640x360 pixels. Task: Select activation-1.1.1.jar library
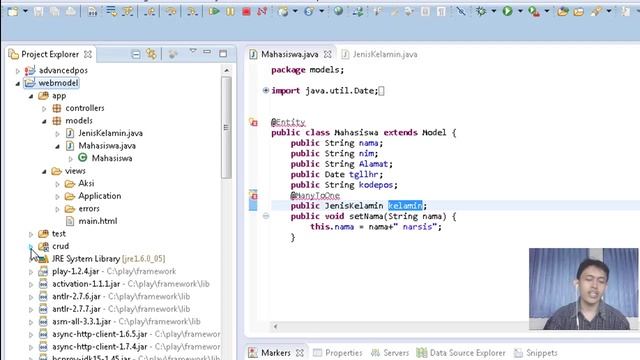coord(86,284)
